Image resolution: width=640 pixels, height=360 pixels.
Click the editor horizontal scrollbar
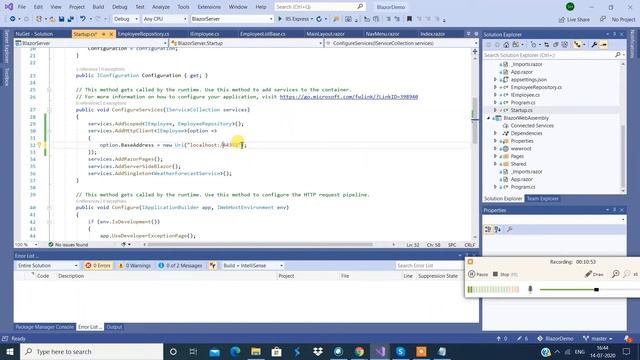[260, 245]
